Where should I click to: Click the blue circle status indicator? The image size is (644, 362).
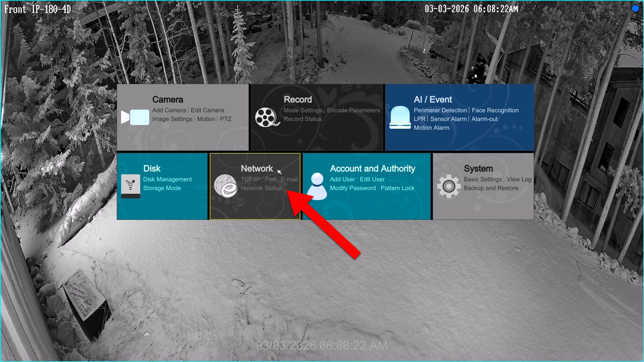point(635,9)
